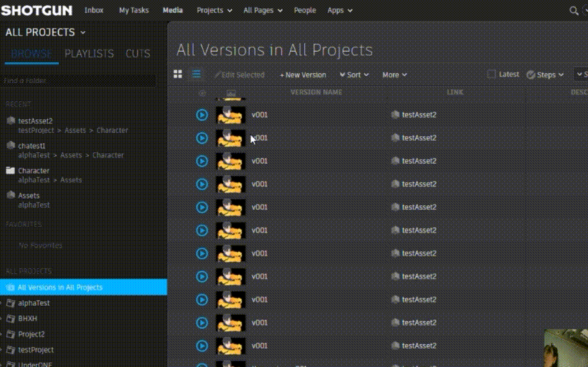Click thumbnail of the second v001 version

click(230, 138)
